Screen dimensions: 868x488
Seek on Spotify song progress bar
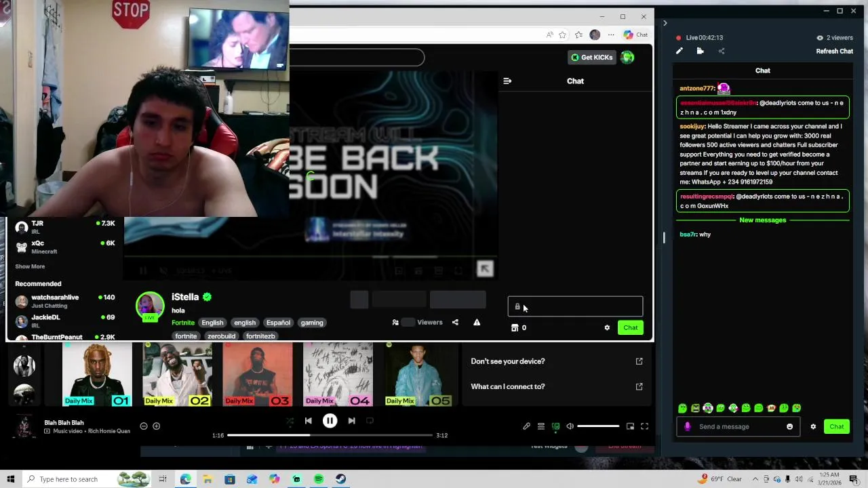tap(330, 435)
